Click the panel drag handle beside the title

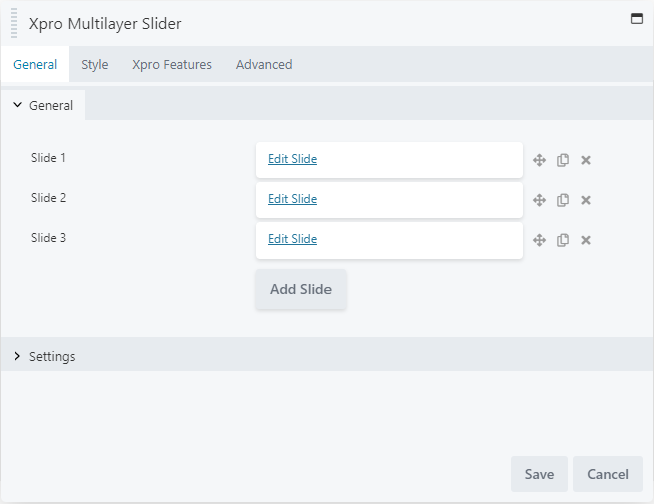click(14, 22)
